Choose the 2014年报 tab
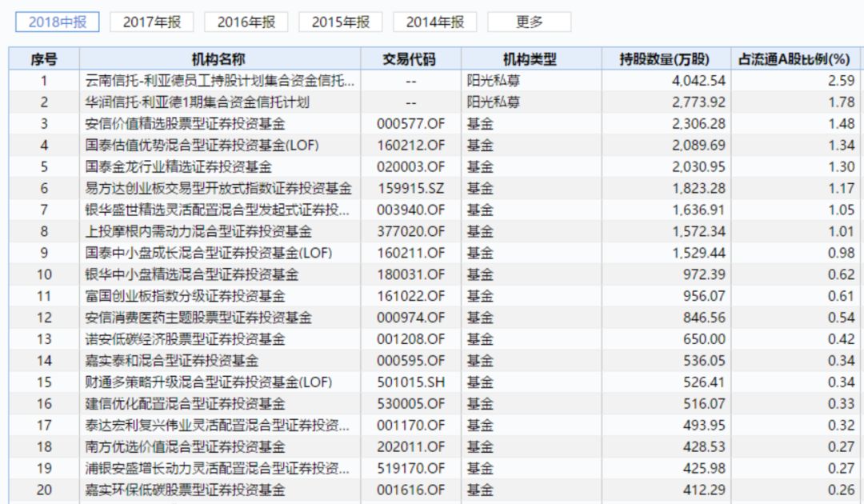Screen dimensions: 864x504 point(434,22)
